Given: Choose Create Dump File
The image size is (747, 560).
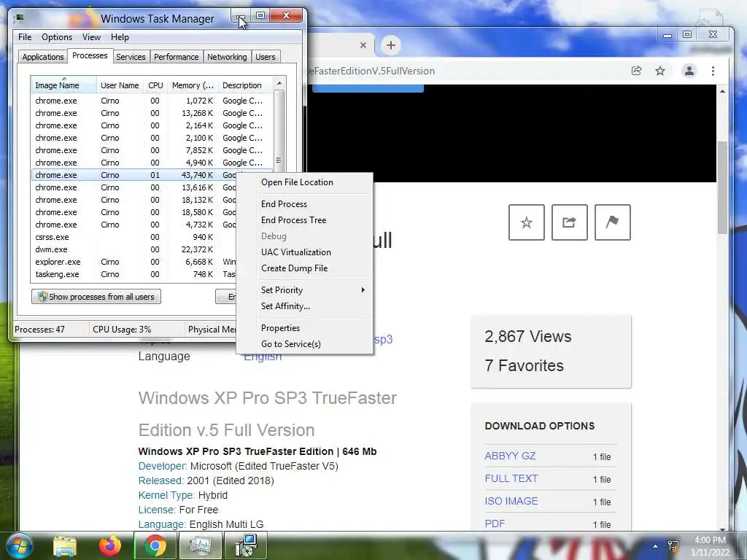Looking at the screenshot, I should click(304, 268).
